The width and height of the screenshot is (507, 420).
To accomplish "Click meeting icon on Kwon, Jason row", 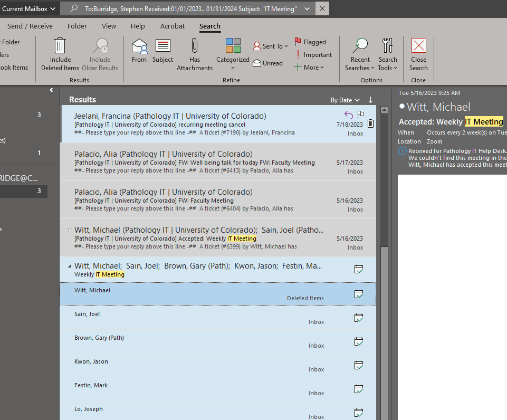I will [x=359, y=365].
